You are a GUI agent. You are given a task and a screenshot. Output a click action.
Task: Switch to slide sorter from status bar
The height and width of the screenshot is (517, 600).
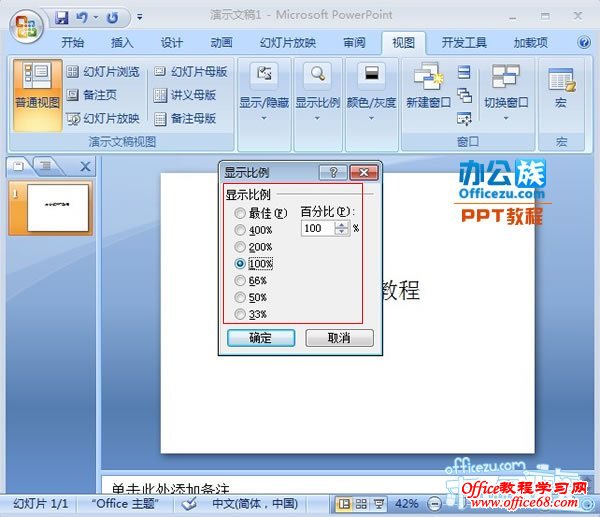click(361, 504)
